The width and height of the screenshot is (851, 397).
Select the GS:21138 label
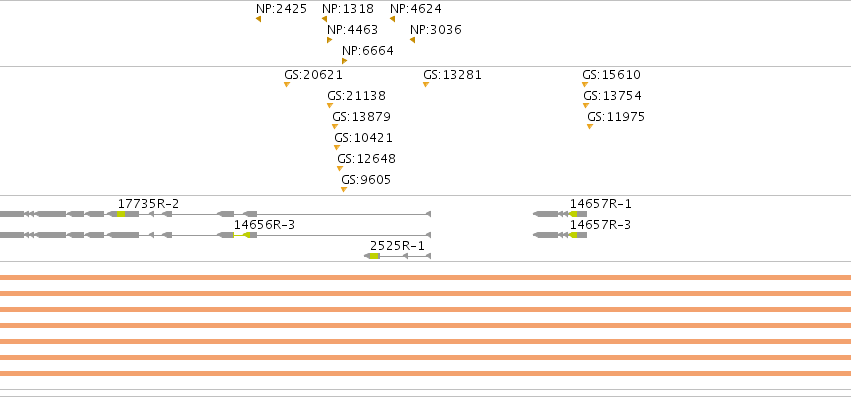tap(356, 96)
